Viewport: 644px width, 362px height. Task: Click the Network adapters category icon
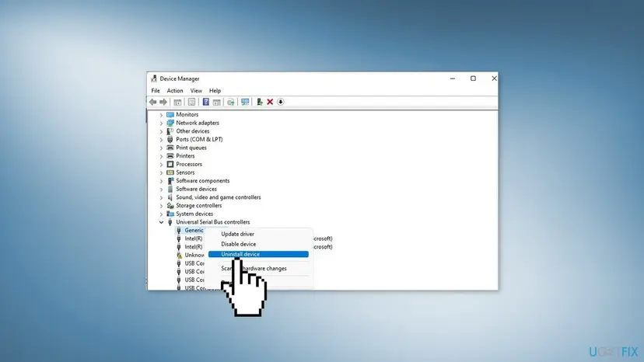(170, 123)
